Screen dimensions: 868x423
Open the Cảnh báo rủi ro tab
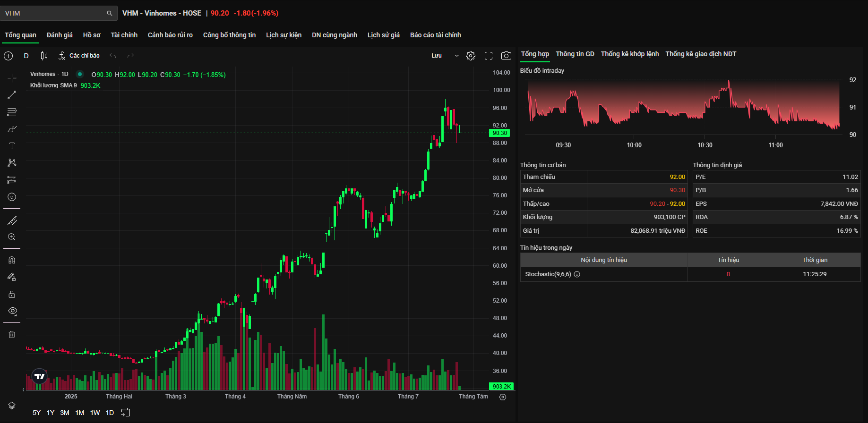[170, 35]
